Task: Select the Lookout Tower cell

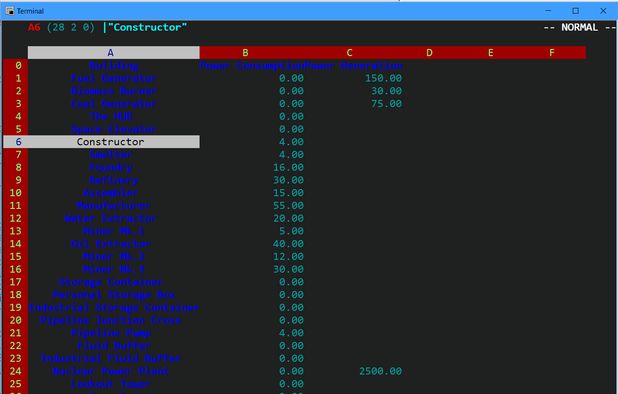Action: (111, 384)
